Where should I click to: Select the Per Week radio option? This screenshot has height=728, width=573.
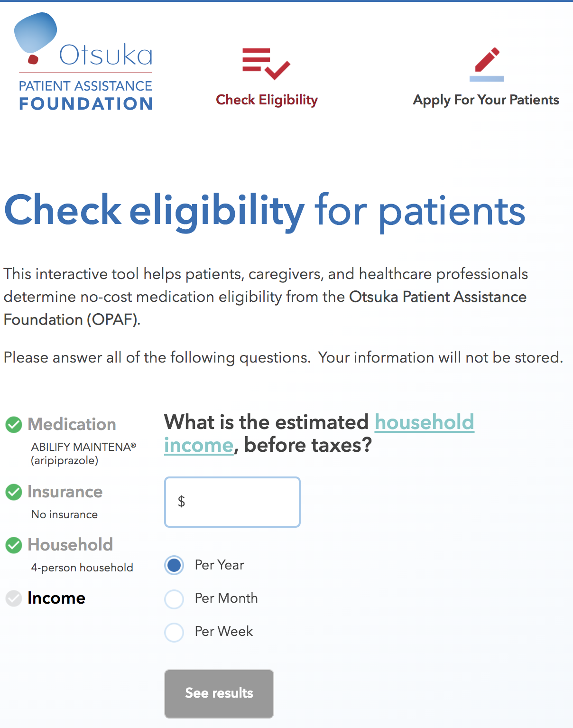(x=174, y=632)
